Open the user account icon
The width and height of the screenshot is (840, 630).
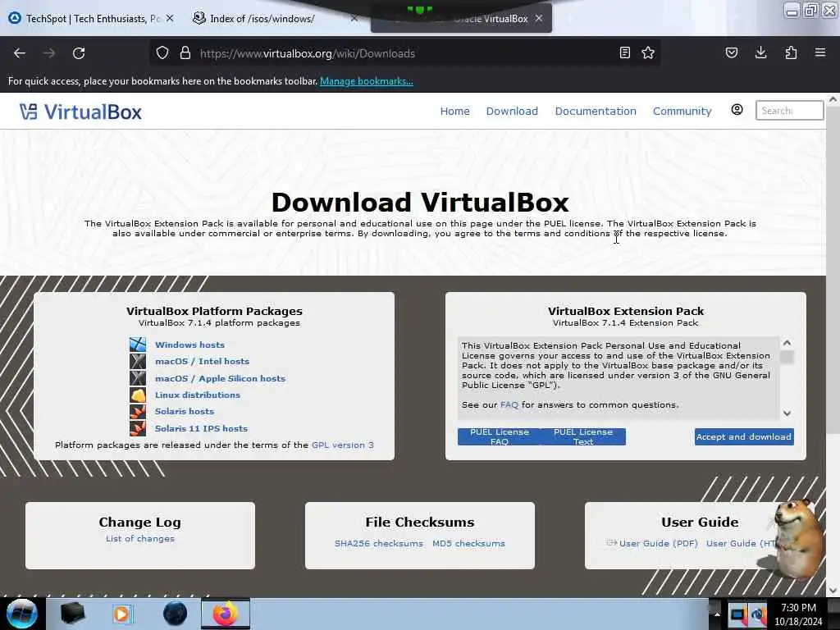pos(737,110)
